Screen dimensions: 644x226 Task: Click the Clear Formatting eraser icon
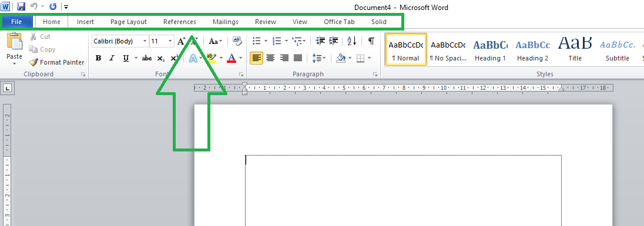point(237,41)
